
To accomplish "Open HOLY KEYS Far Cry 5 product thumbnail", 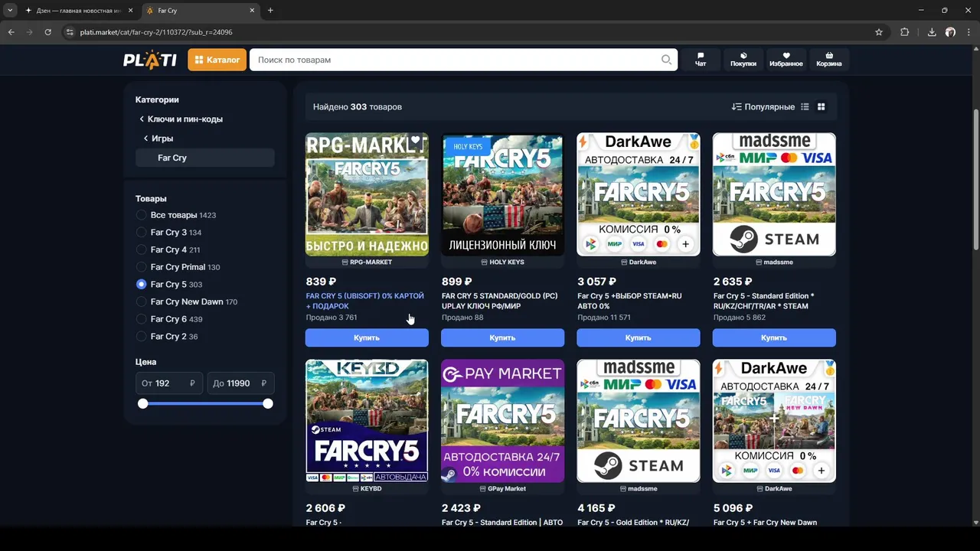I will (x=502, y=194).
